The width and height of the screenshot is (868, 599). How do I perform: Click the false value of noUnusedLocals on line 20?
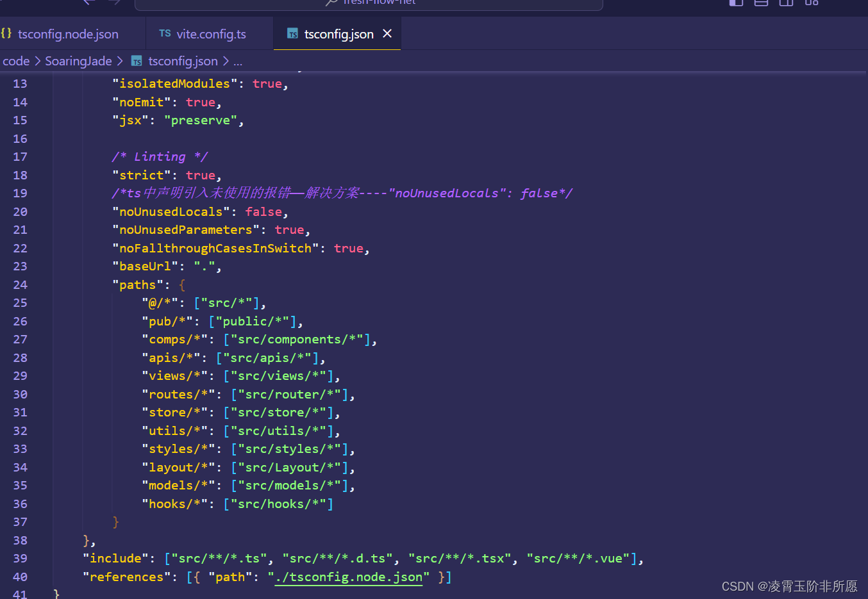263,211
